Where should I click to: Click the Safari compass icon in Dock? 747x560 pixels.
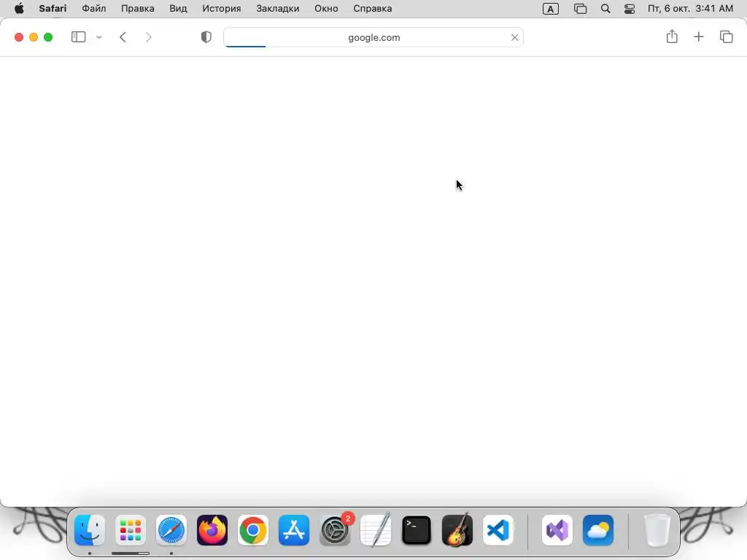[171, 530]
